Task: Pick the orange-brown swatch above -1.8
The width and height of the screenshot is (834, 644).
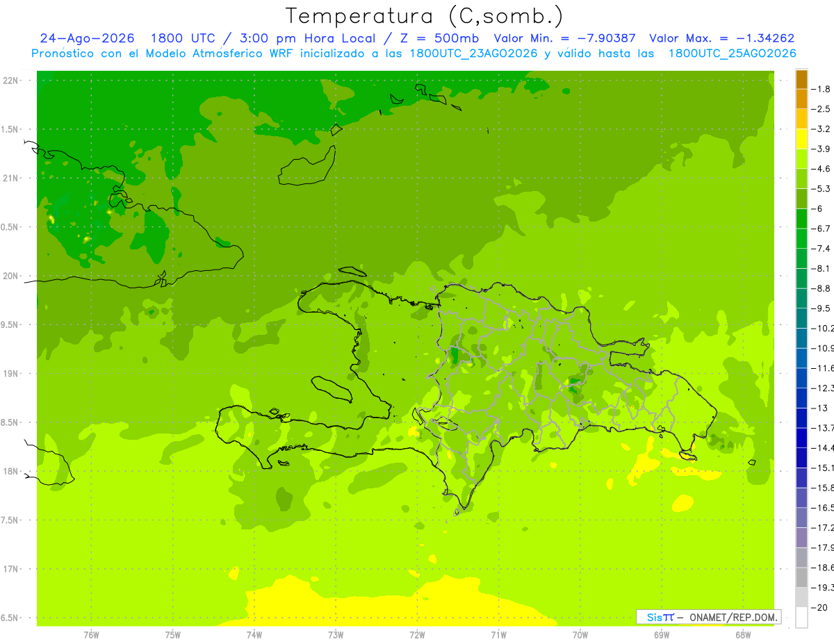Action: (801, 79)
